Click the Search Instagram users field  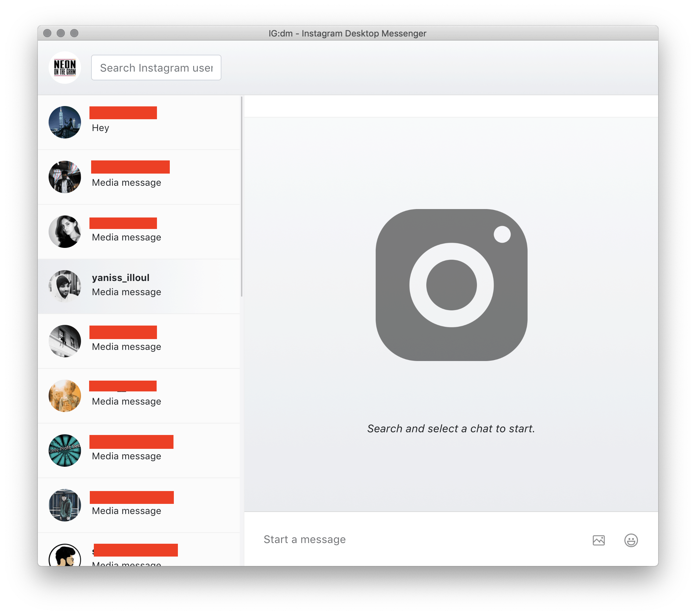click(x=156, y=68)
